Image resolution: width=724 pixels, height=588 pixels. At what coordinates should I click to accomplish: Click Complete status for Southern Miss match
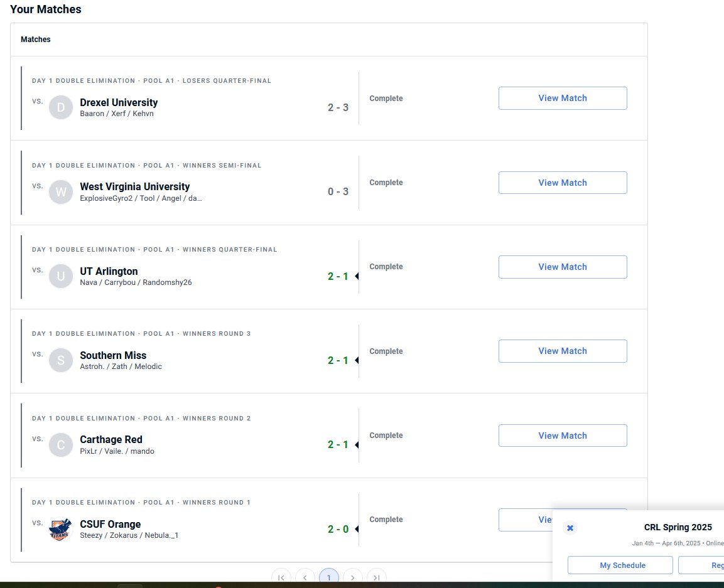386,351
